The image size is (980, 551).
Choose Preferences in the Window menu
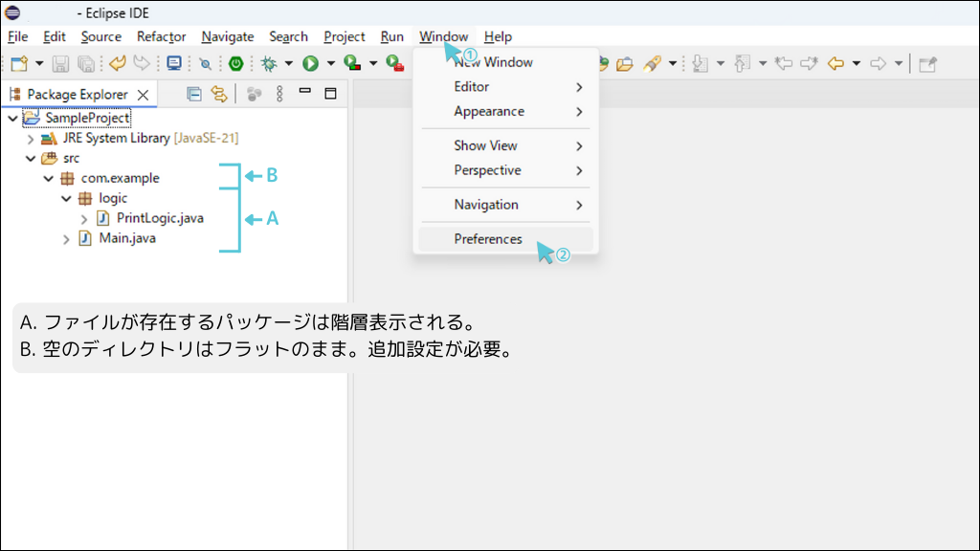pyautogui.click(x=505, y=239)
